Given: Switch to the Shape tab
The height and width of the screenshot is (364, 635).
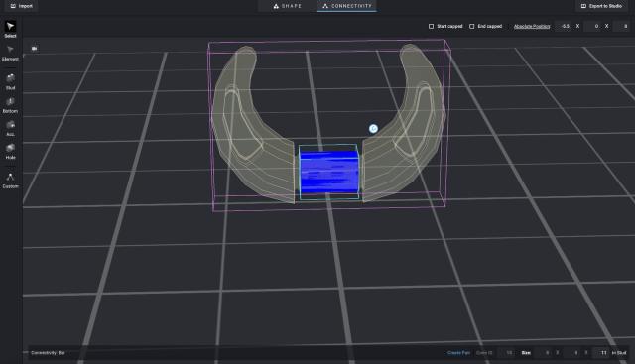Looking at the screenshot, I should [x=287, y=6].
